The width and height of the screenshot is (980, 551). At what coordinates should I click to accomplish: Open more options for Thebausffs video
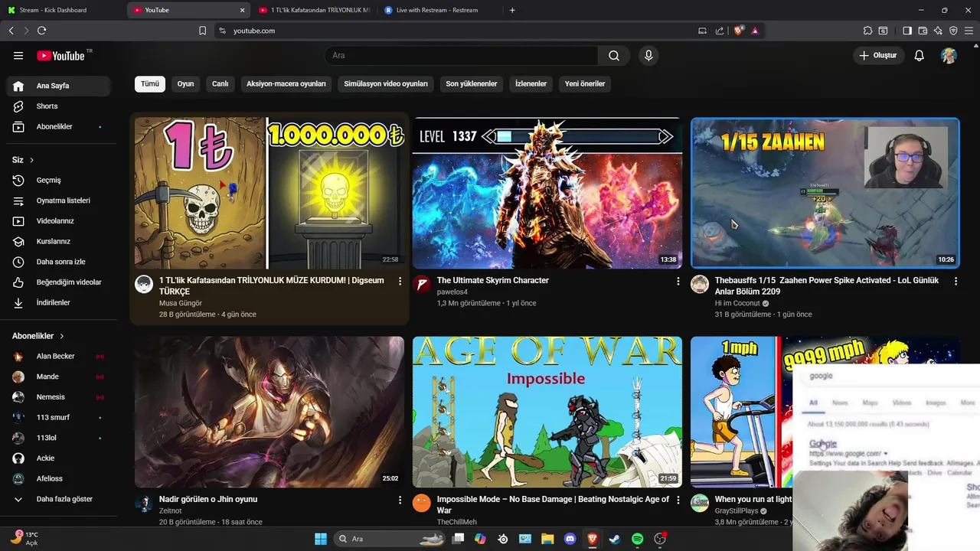(955, 281)
